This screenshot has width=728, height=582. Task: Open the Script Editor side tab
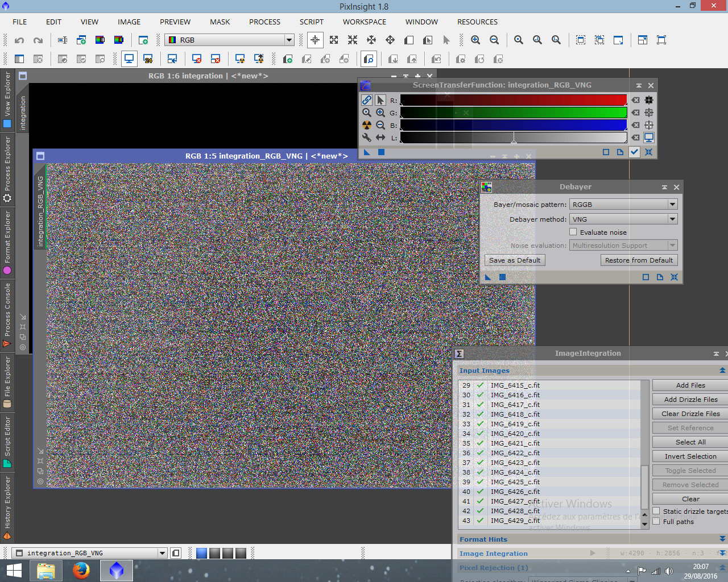click(x=7, y=442)
